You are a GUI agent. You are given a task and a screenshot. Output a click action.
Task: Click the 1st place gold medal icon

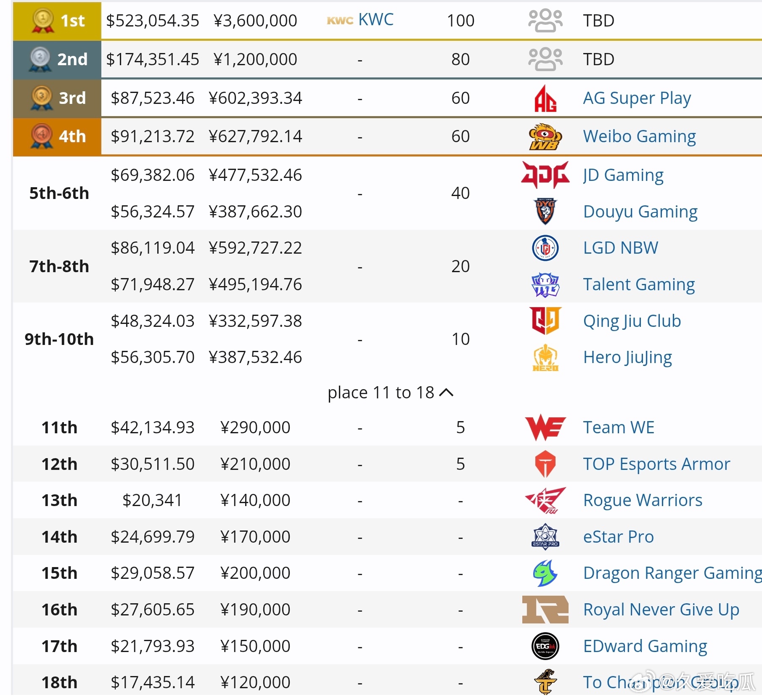(x=43, y=21)
